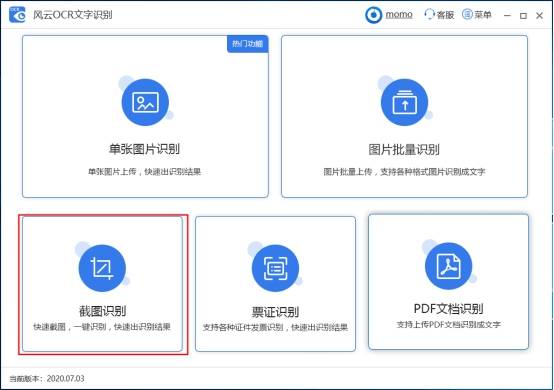
Task: Click the 菜单 list icon
Action: pyautogui.click(x=467, y=14)
